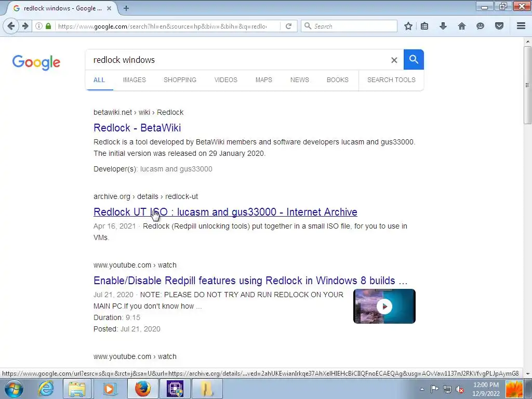This screenshot has width=532, height=399.
Task: Open a new tab with plus button
Action: pyautogui.click(x=126, y=8)
